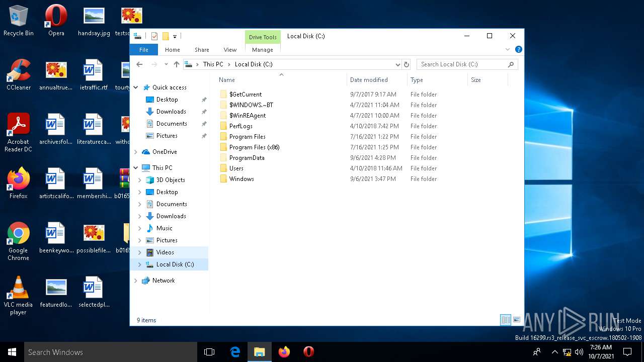Open the Recent locations dropdown
This screenshot has height=362, width=644.
click(x=166, y=64)
